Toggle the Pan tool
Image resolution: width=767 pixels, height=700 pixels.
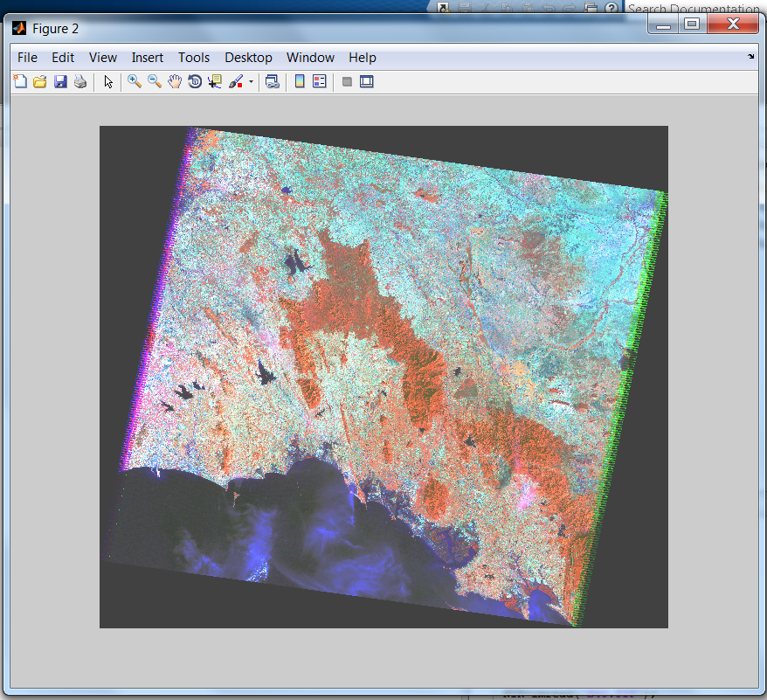click(x=174, y=80)
